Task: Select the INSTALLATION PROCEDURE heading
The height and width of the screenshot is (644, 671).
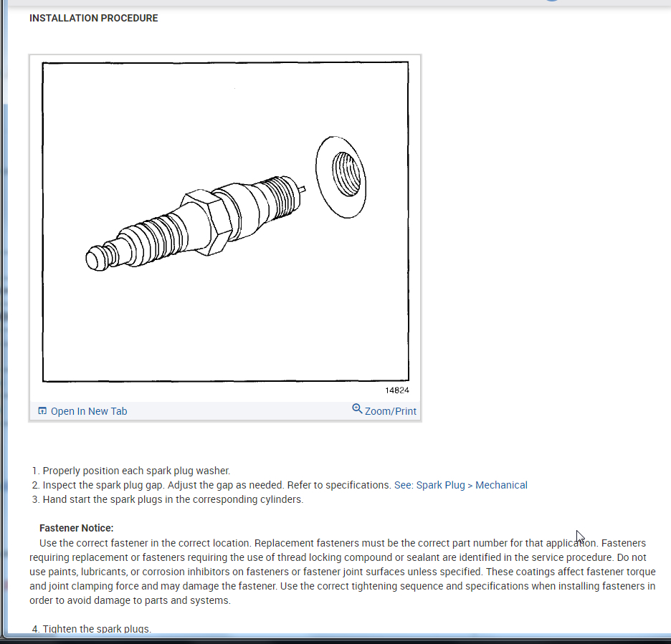Action: coord(94,19)
